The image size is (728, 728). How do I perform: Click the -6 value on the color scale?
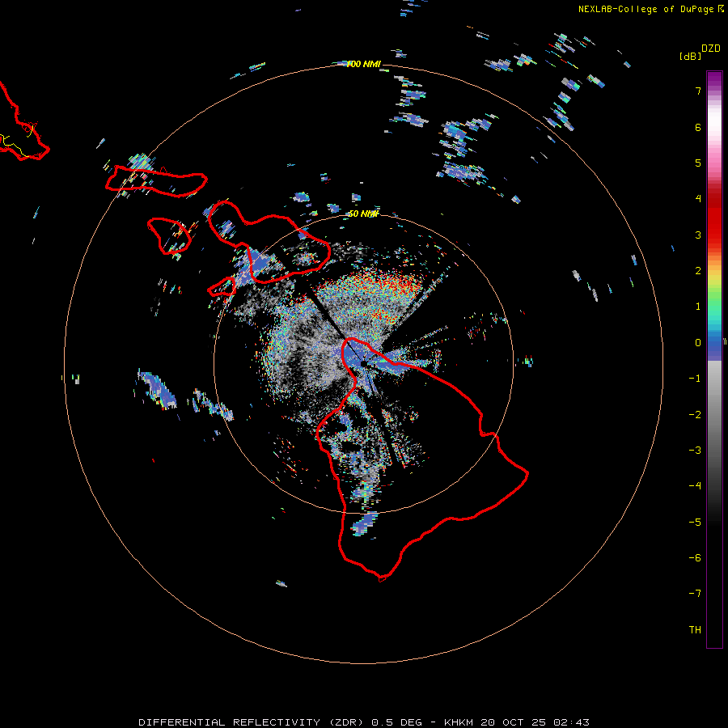[695, 558]
